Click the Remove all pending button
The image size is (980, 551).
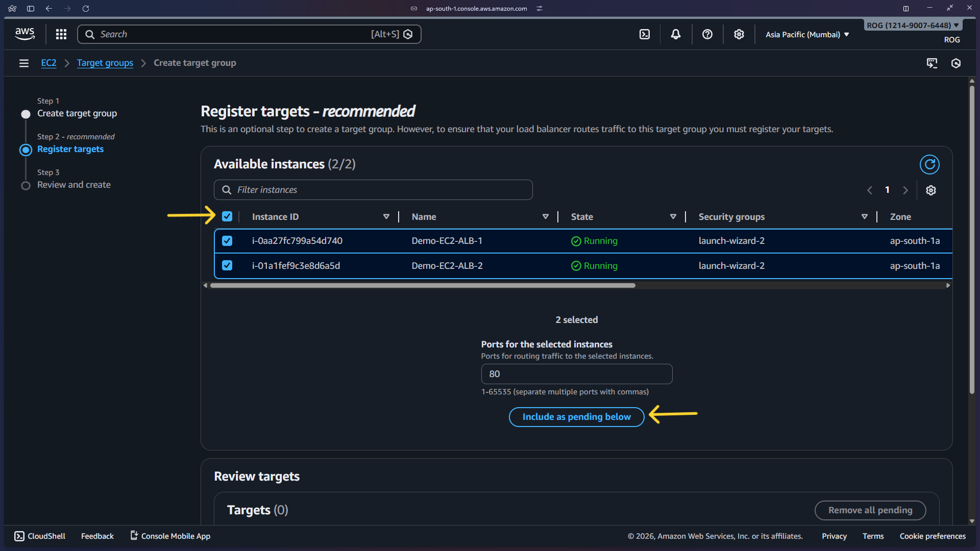(x=870, y=510)
